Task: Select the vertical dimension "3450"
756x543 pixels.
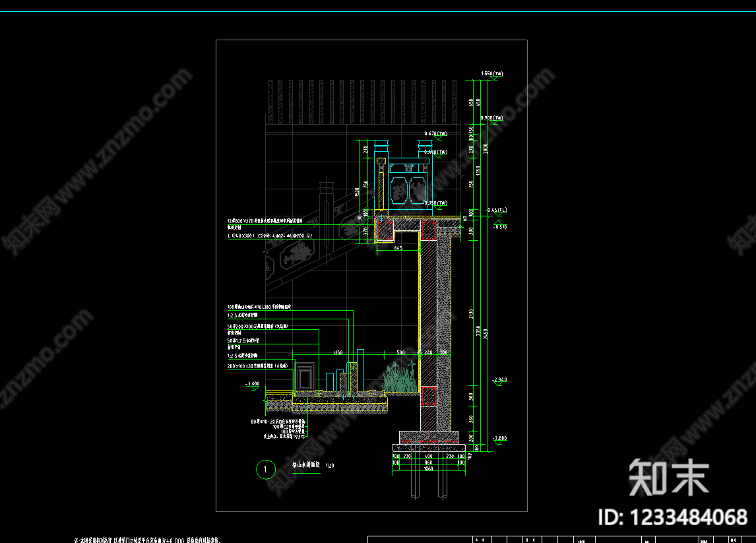Action: pos(486,334)
